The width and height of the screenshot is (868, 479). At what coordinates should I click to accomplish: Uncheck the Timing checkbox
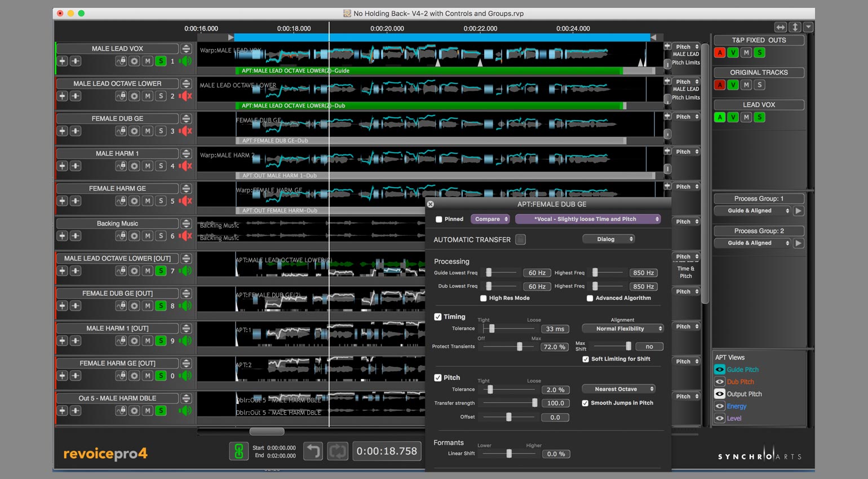coord(437,317)
